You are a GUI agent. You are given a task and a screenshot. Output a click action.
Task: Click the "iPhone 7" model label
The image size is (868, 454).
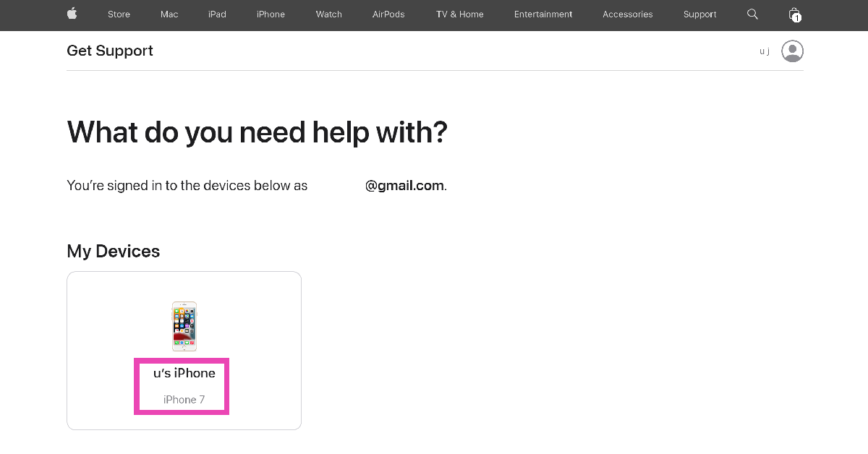pyautogui.click(x=184, y=400)
